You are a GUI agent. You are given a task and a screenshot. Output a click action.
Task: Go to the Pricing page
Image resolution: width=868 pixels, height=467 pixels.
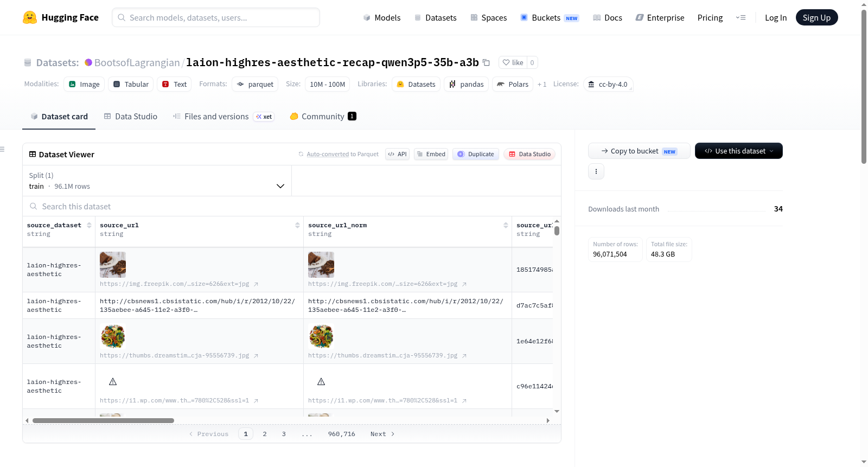click(710, 17)
